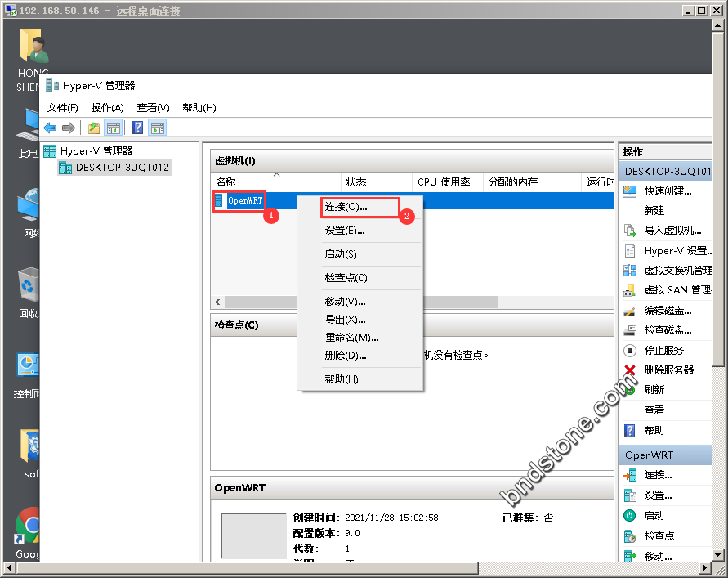Click the back arrow in Hyper-V toolbar
Screen dimensions: 728x578
point(50,128)
